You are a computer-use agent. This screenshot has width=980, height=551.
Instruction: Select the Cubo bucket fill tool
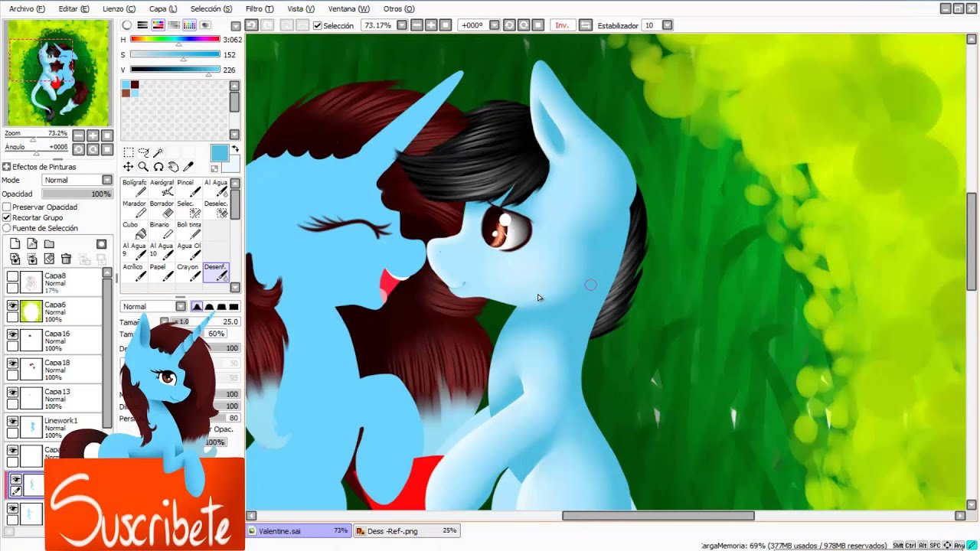pos(135,230)
